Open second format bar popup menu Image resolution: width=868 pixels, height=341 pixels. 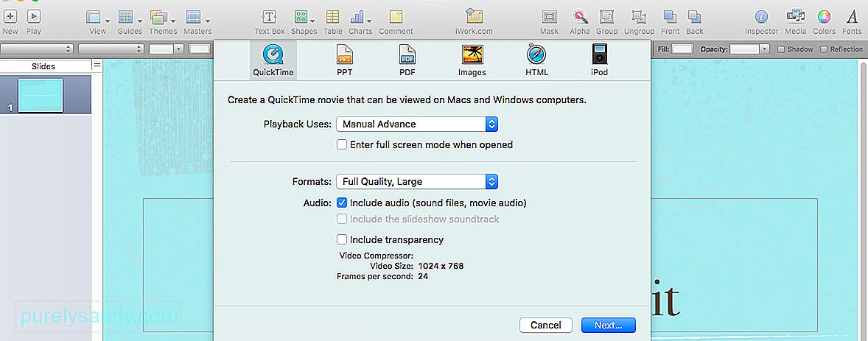coord(111,49)
